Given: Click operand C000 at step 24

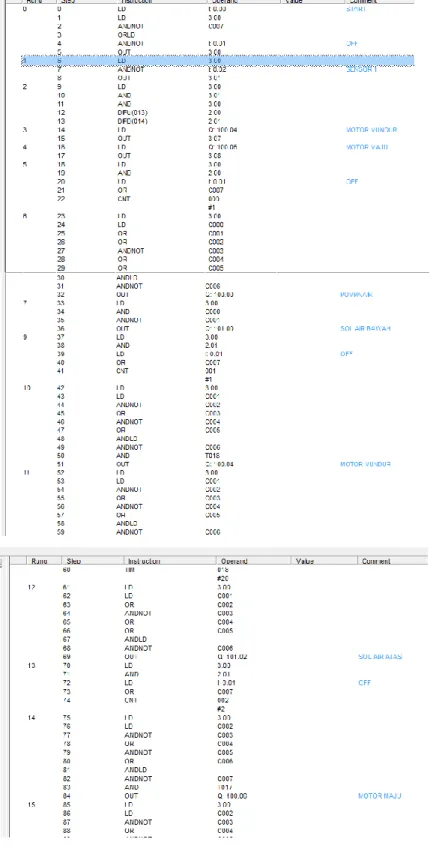Looking at the screenshot, I should point(216,225).
